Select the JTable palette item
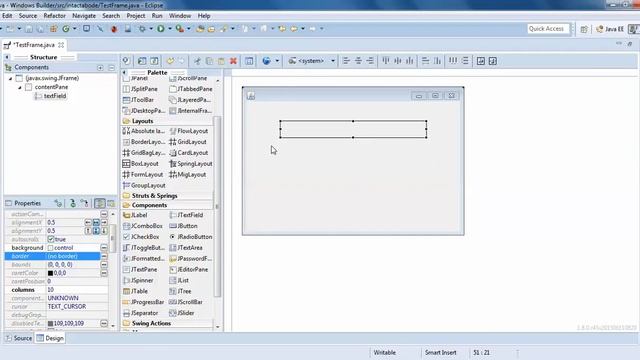The image size is (640, 360). click(x=136, y=291)
